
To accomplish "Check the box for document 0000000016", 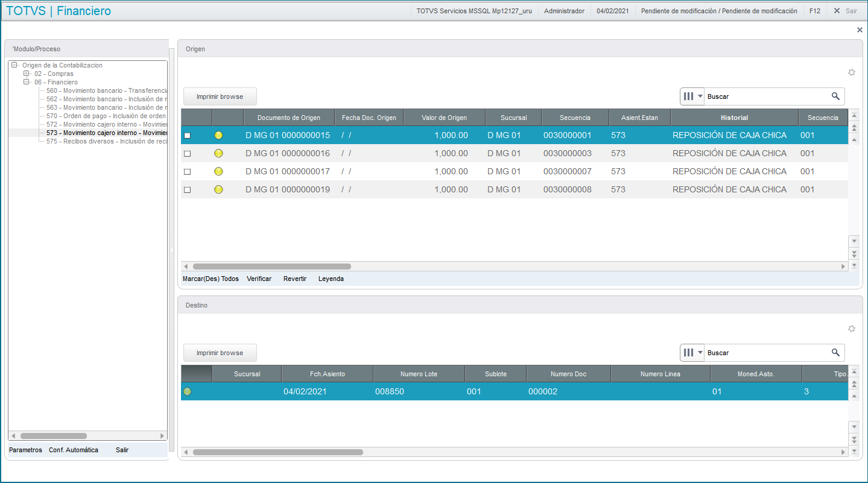I will 187,154.
